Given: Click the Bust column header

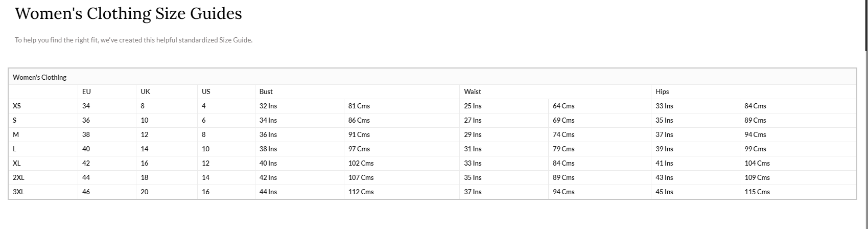Looking at the screenshot, I should click(x=266, y=91).
